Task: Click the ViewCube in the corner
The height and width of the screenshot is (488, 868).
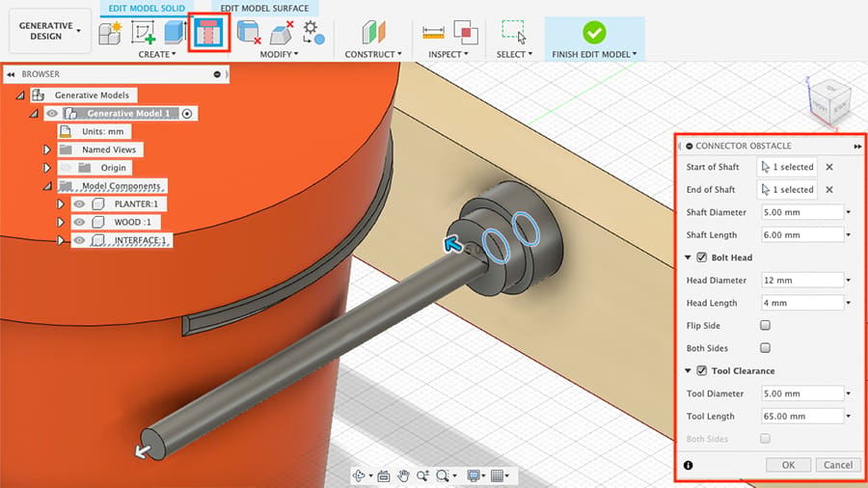Action: point(830,102)
